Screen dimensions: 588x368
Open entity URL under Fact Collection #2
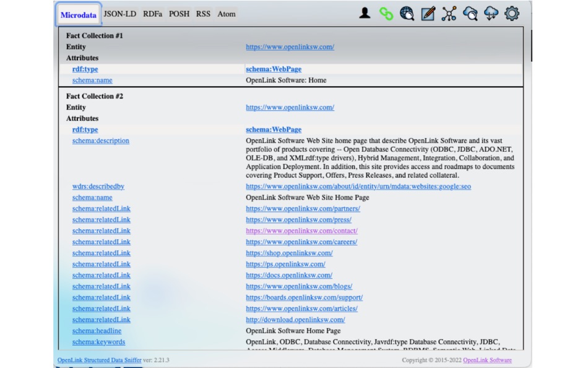(x=290, y=107)
